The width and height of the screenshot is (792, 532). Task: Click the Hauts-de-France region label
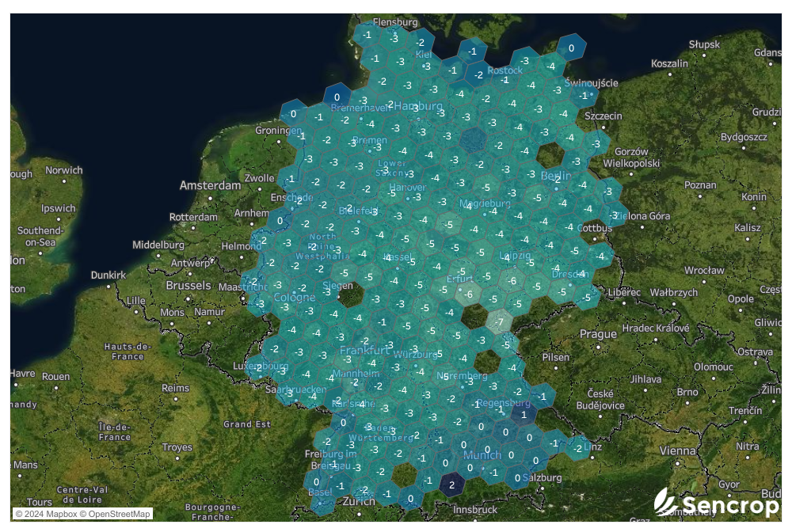pos(128,351)
